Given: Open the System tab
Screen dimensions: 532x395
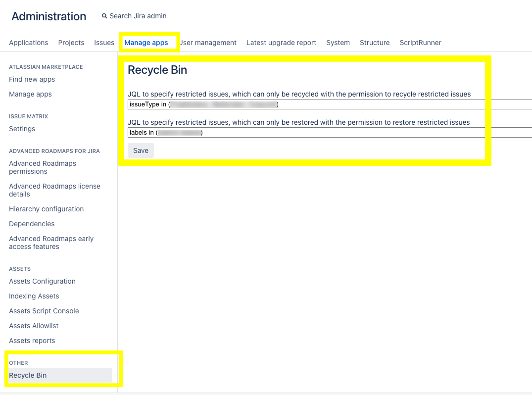Looking at the screenshot, I should 338,43.
